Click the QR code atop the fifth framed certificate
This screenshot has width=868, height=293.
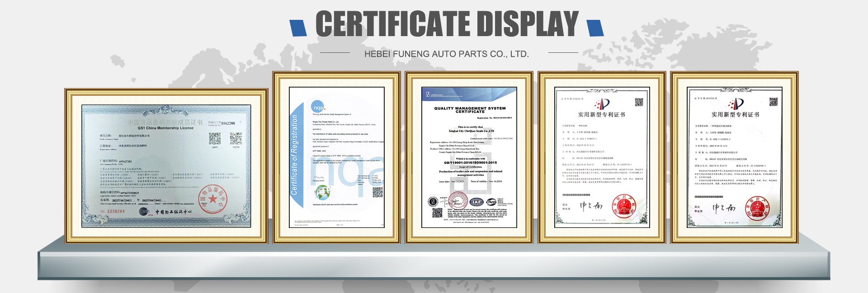(773, 102)
